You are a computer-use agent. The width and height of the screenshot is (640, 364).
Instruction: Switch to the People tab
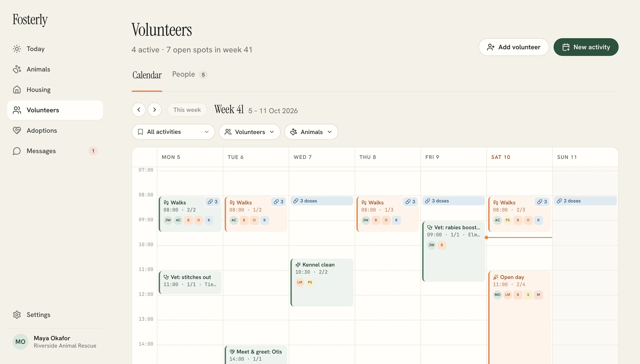(x=190, y=75)
